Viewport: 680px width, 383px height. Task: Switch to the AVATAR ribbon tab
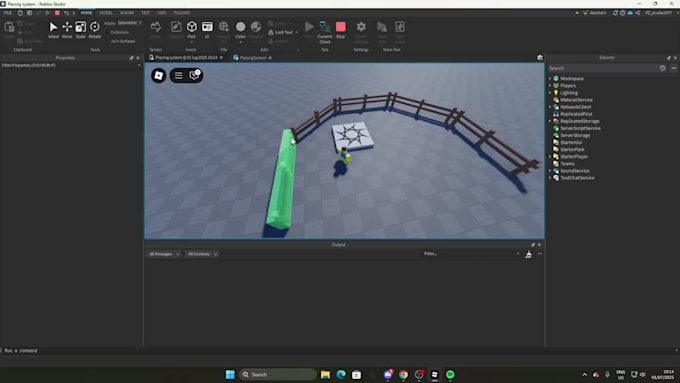click(127, 13)
